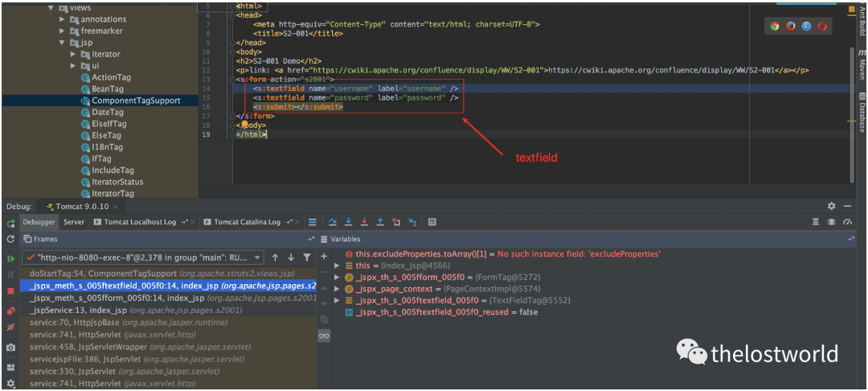Expand the FormTag@5272 variable

coord(337,277)
